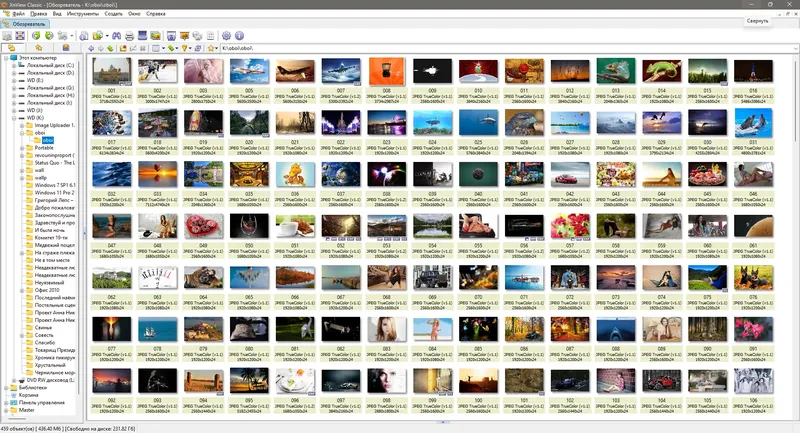
Task: Open the view mode dropdown arrow
Action: point(163,48)
